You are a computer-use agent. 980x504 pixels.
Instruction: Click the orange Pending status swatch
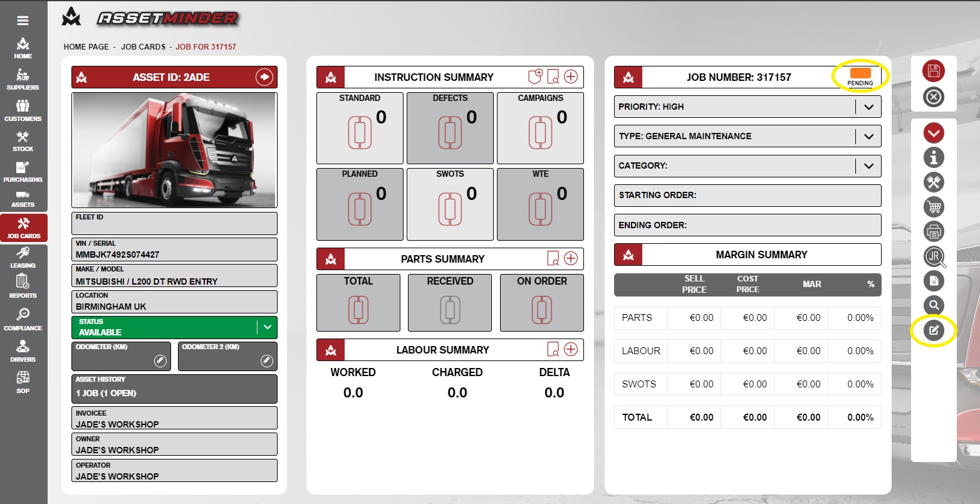click(x=860, y=74)
